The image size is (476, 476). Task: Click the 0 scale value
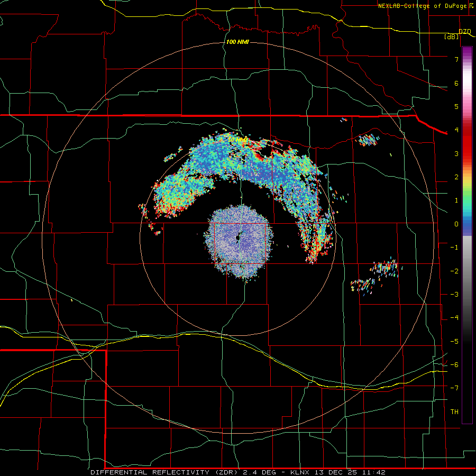456,224
